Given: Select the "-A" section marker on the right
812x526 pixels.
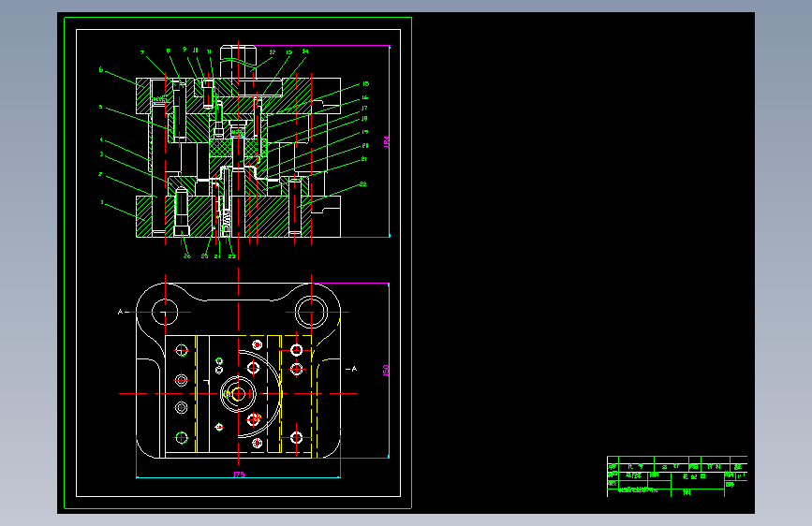Looking at the screenshot, I should [351, 369].
